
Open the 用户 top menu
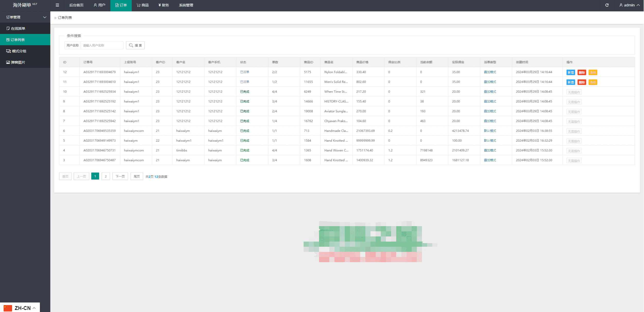99,5
